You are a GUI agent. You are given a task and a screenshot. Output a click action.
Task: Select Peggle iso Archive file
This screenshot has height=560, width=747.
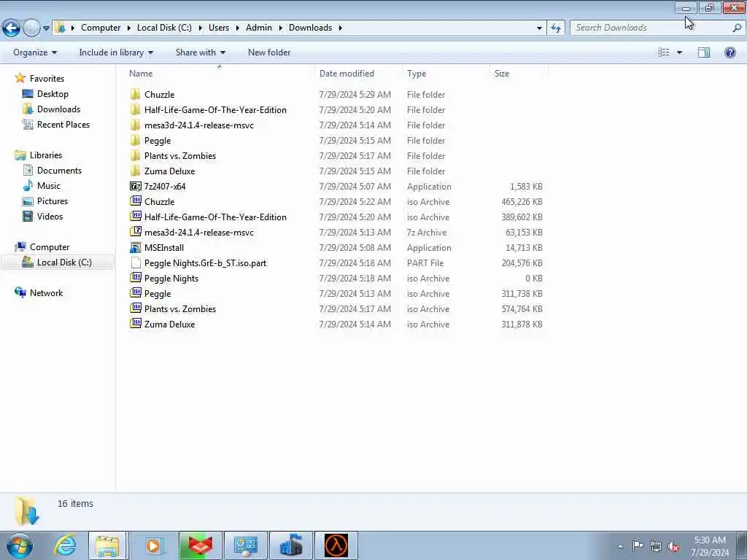pyautogui.click(x=158, y=293)
